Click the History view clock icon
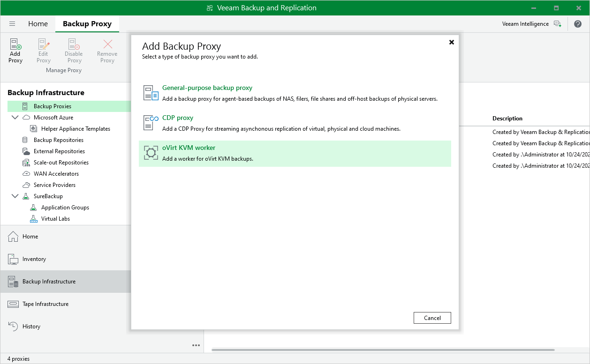This screenshot has width=590, height=364. pyautogui.click(x=13, y=327)
